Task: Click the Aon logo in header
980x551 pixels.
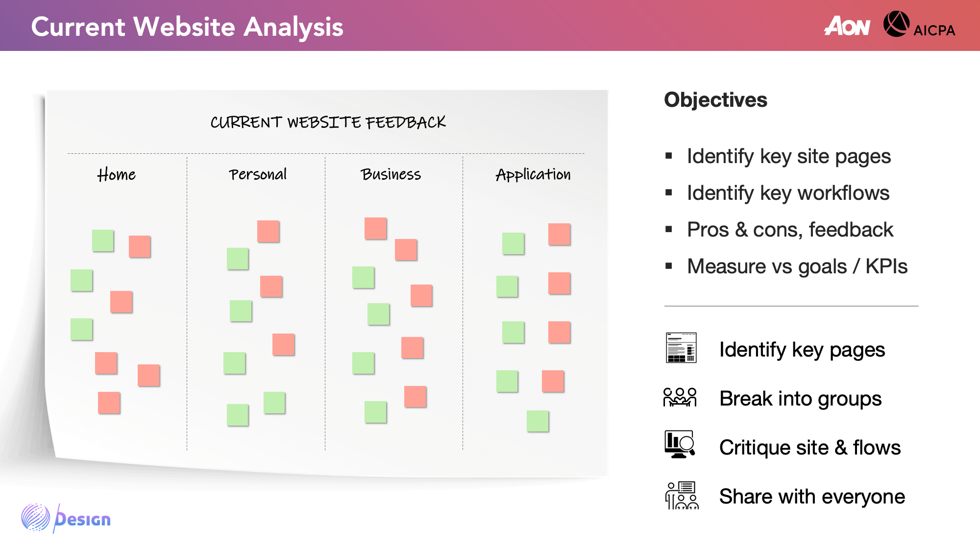Action: [x=847, y=26]
